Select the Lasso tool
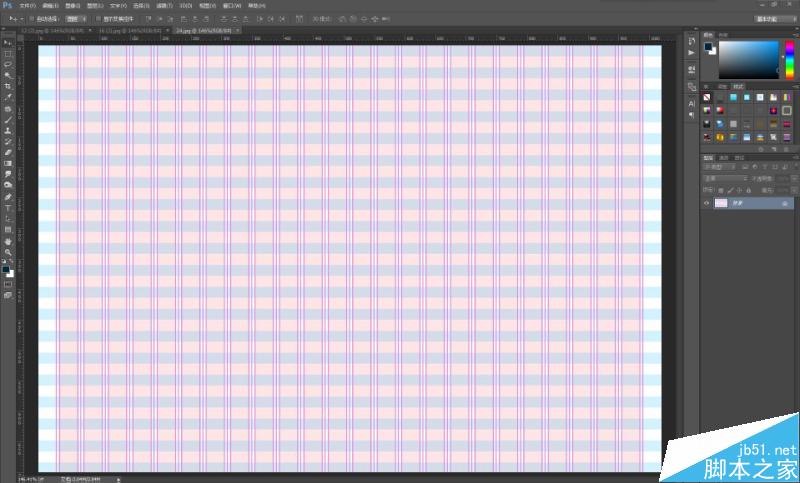This screenshot has width=800, height=483. pos(8,65)
